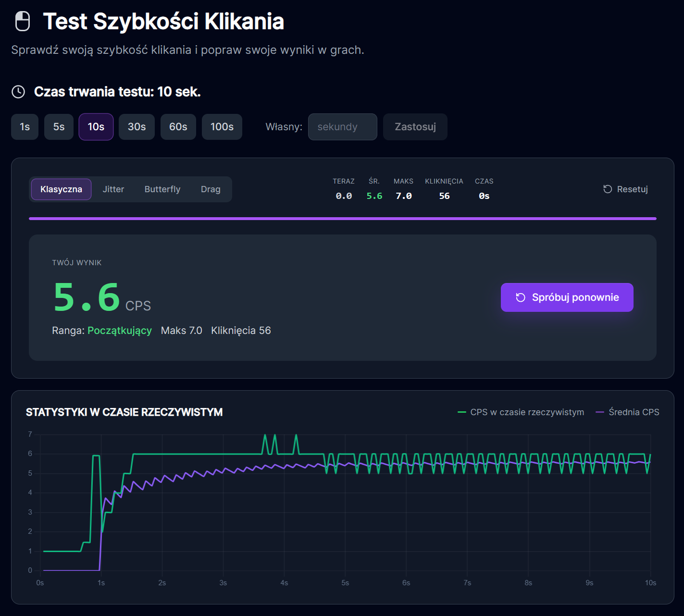Viewport: 684px width, 616px height.
Task: Set test duration to 1s
Action: pos(25,127)
